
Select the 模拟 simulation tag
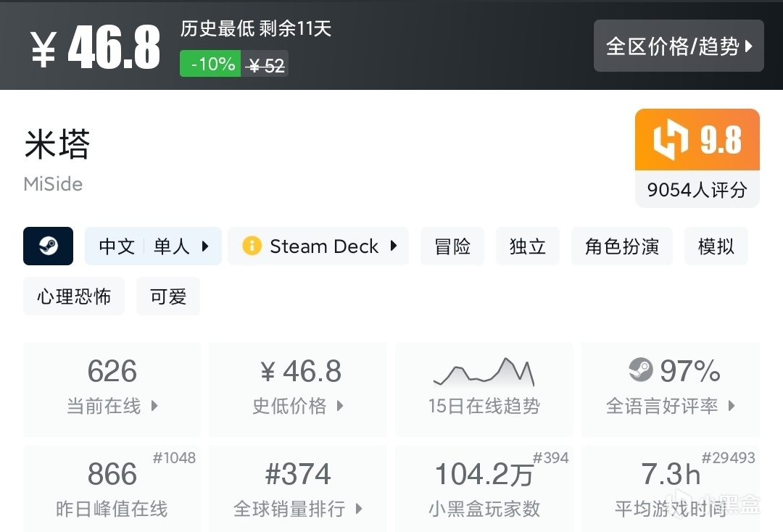pyautogui.click(x=716, y=246)
